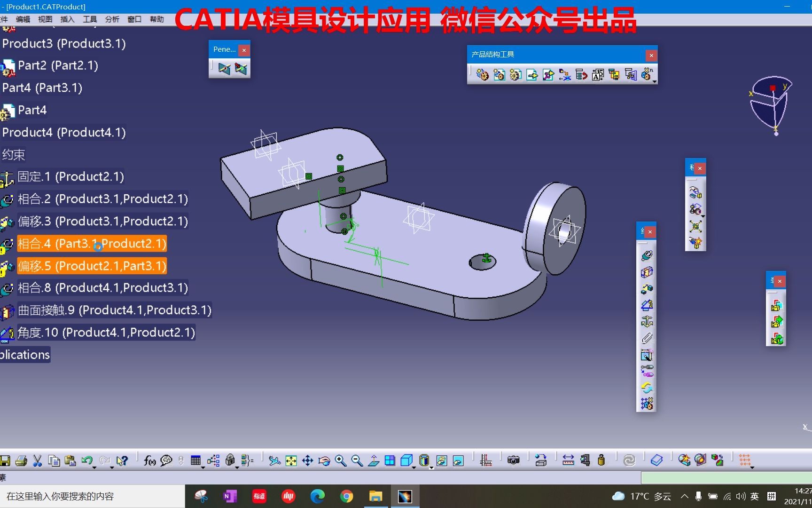
Task: Open the 编辑 (Edit) menu
Action: (x=23, y=19)
